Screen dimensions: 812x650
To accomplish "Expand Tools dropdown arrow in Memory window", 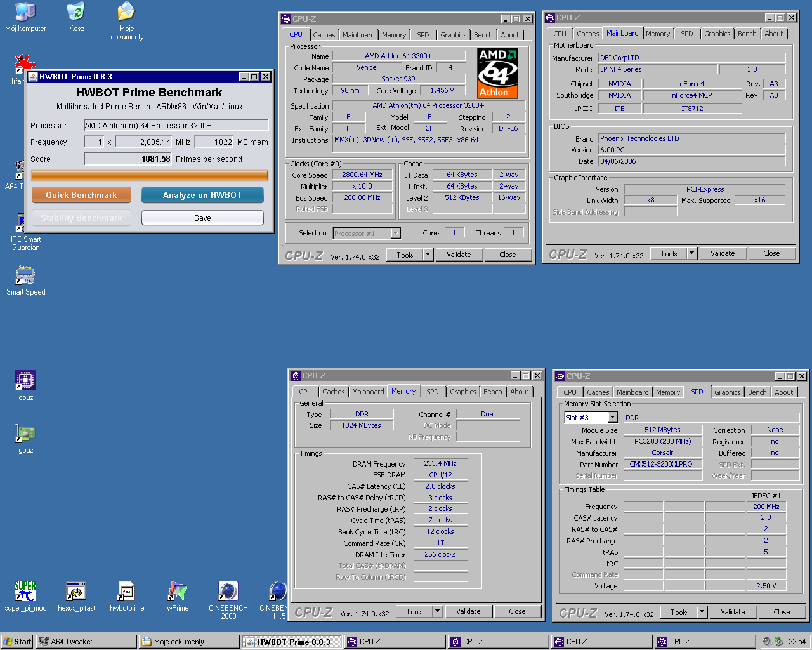I will click(437, 611).
